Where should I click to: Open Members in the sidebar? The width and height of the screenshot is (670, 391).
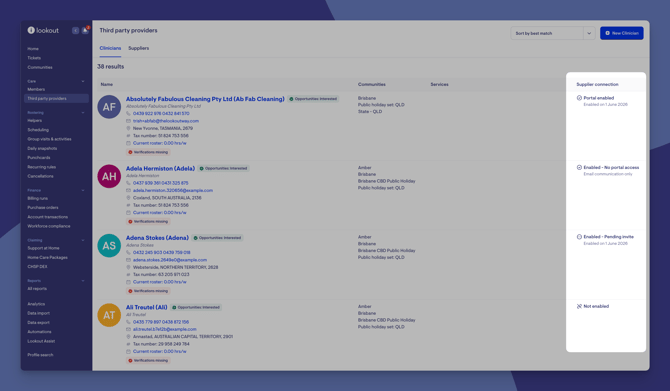[x=36, y=89]
